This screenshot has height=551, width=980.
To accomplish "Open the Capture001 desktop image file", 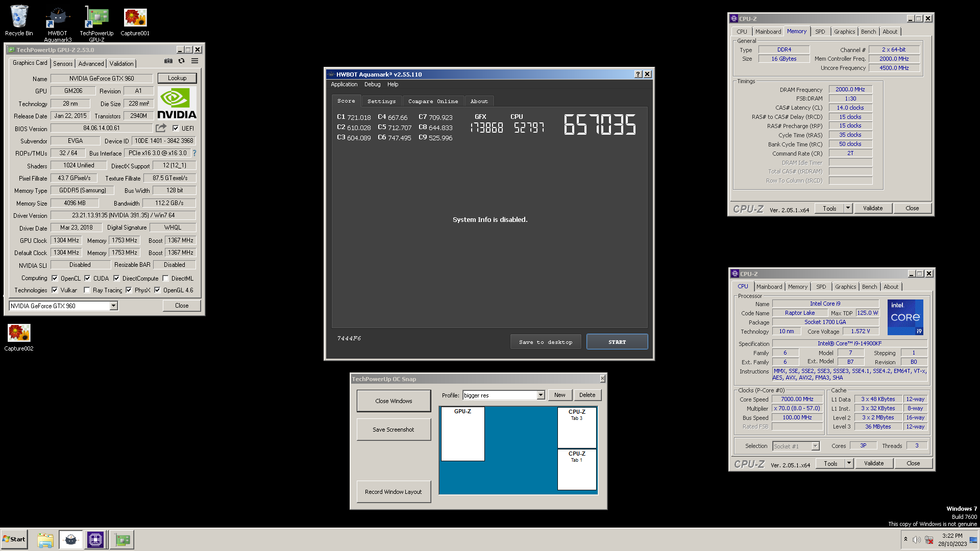I will click(135, 21).
